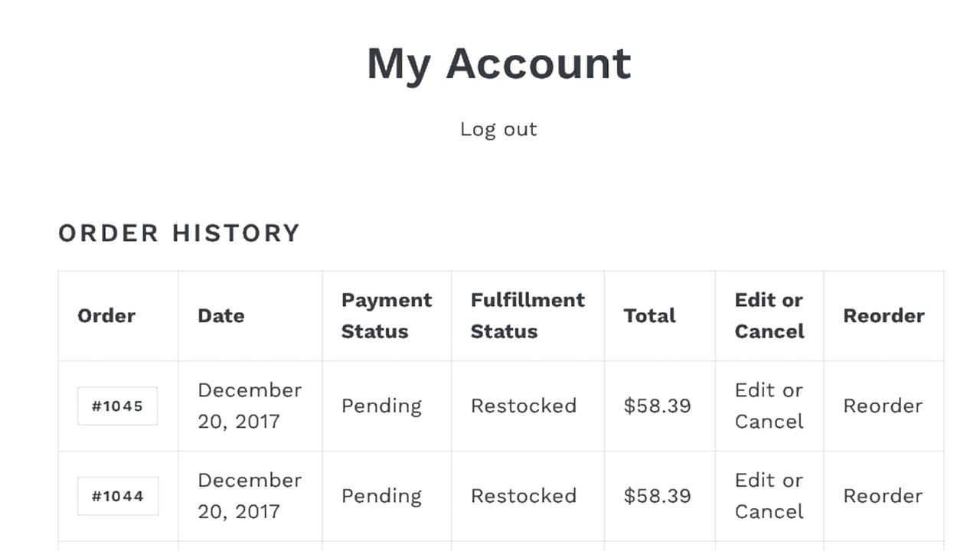Select the Restocked status of order #1044
The image size is (980, 551).
pyautogui.click(x=524, y=496)
